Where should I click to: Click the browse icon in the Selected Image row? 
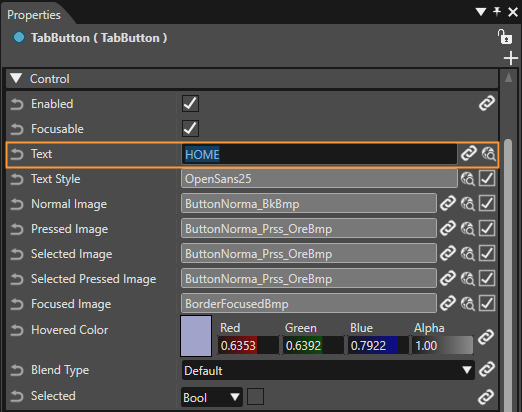[x=468, y=254]
